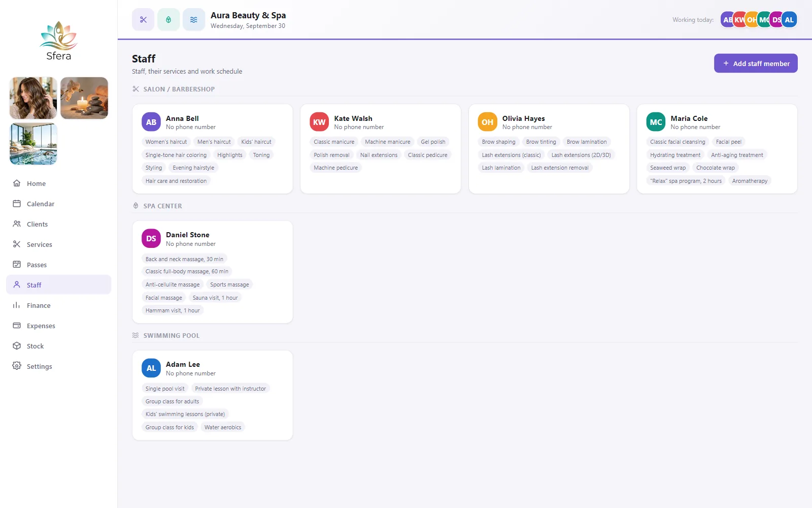Open the Finance menu item
812x508 pixels.
[x=58, y=305]
